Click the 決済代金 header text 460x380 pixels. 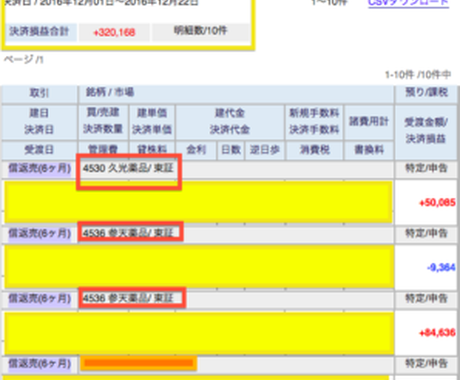230,129
